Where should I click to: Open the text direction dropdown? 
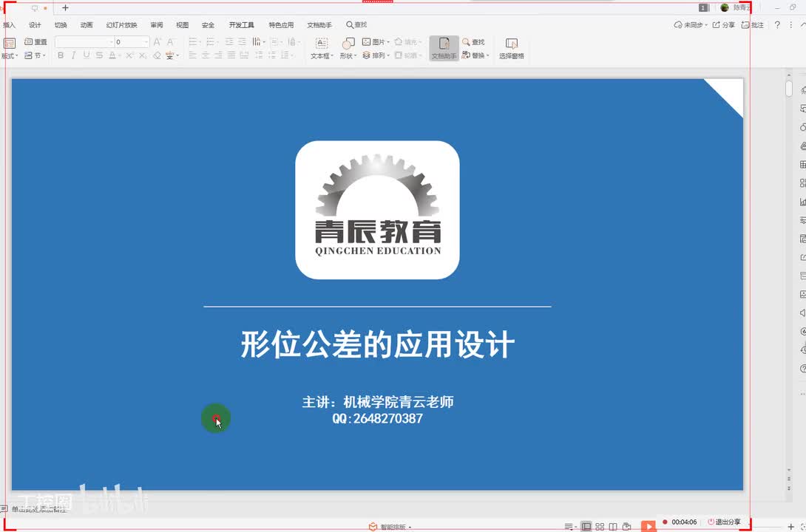tap(259, 41)
